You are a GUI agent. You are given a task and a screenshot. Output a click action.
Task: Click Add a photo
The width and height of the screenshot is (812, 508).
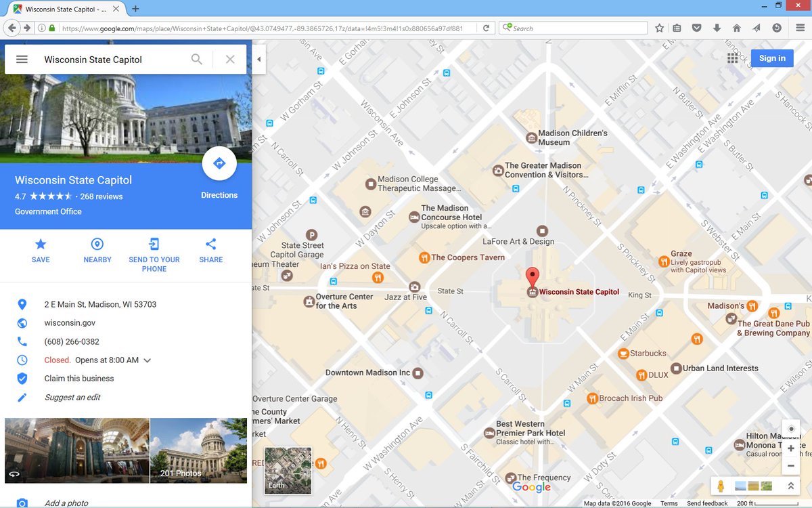click(66, 503)
